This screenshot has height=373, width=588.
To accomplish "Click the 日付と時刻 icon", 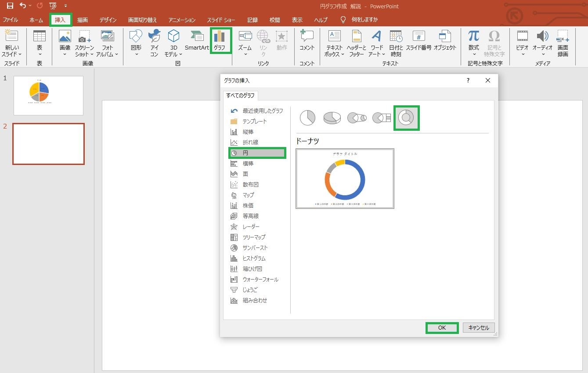I will click(396, 36).
